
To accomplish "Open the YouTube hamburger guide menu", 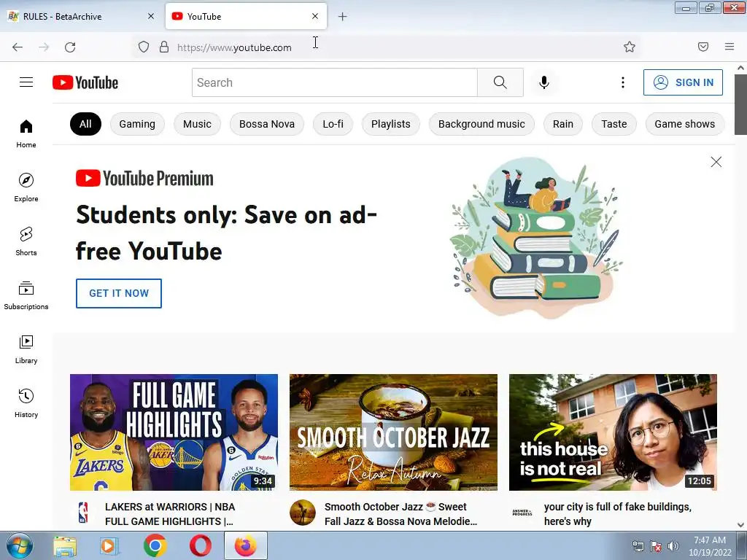I will click(26, 82).
